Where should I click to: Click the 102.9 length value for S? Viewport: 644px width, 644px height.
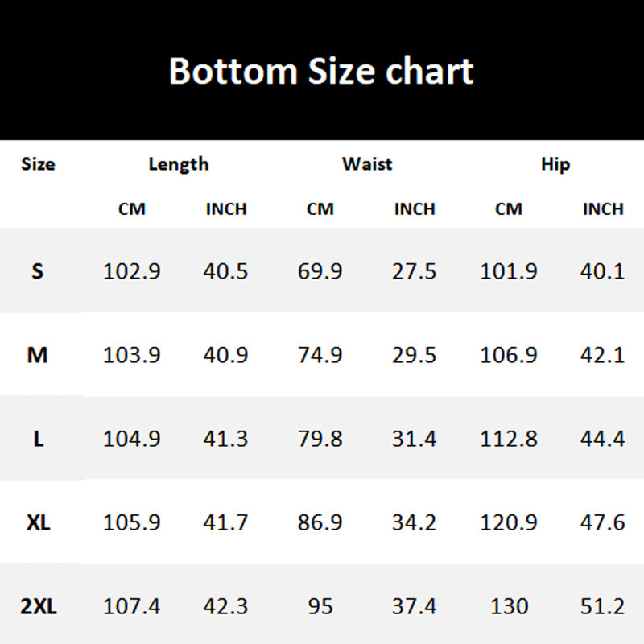[131, 271]
